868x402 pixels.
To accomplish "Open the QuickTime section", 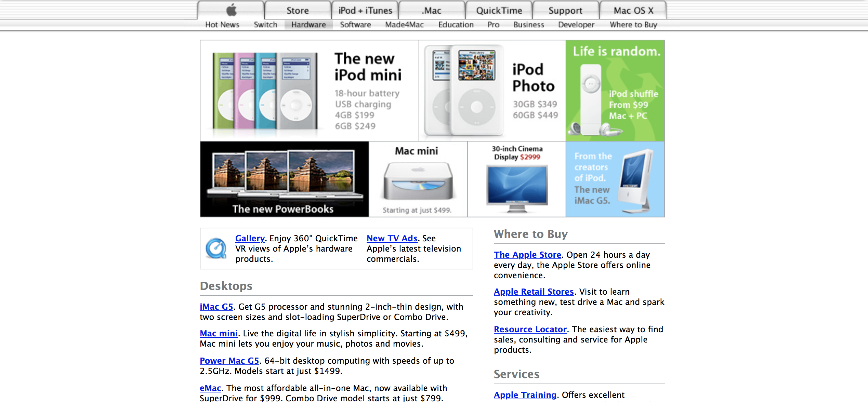I will [499, 10].
